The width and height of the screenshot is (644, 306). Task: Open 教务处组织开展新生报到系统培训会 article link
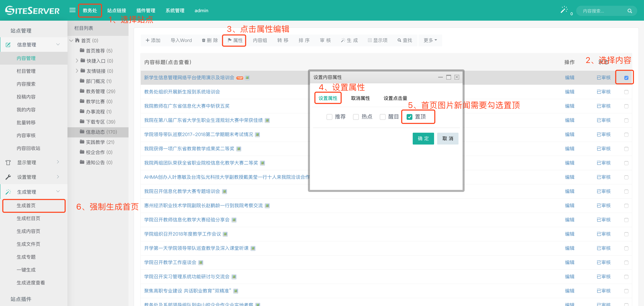click(x=182, y=92)
